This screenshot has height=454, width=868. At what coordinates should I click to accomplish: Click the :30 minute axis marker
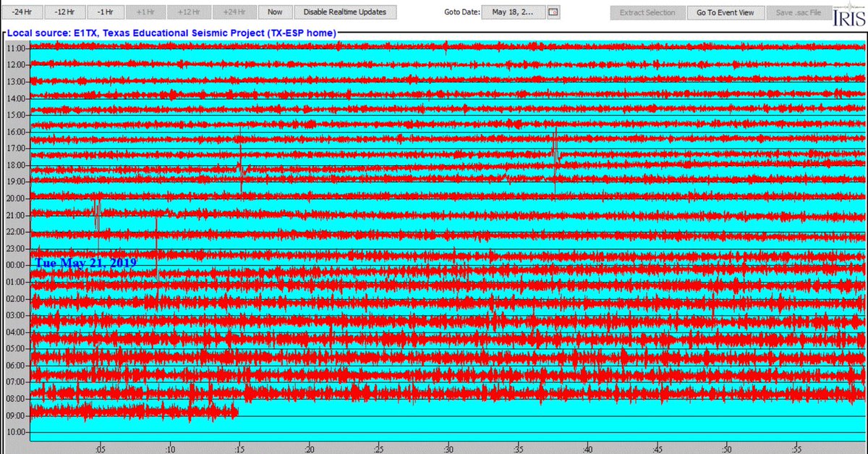pyautogui.click(x=448, y=448)
